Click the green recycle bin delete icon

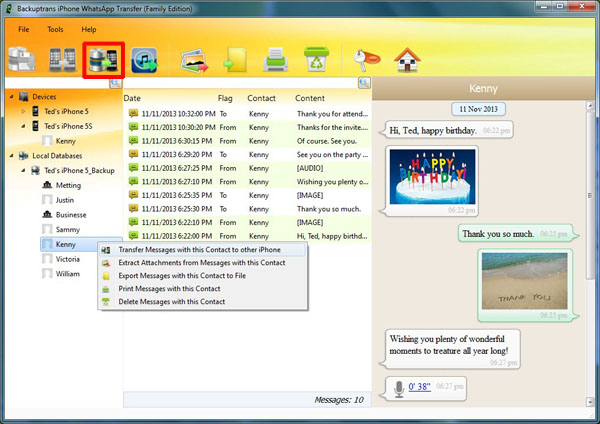[316, 59]
